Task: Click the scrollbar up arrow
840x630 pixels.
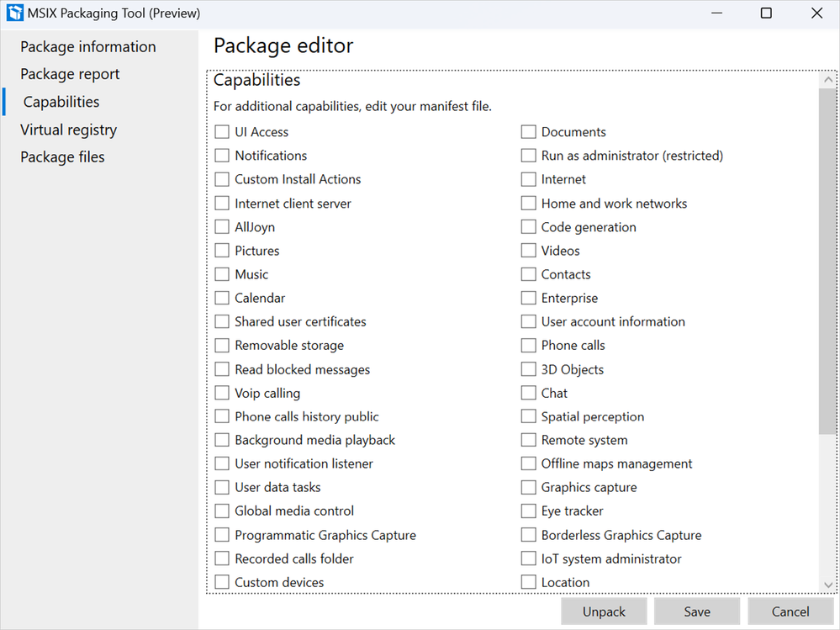Action: click(828, 80)
